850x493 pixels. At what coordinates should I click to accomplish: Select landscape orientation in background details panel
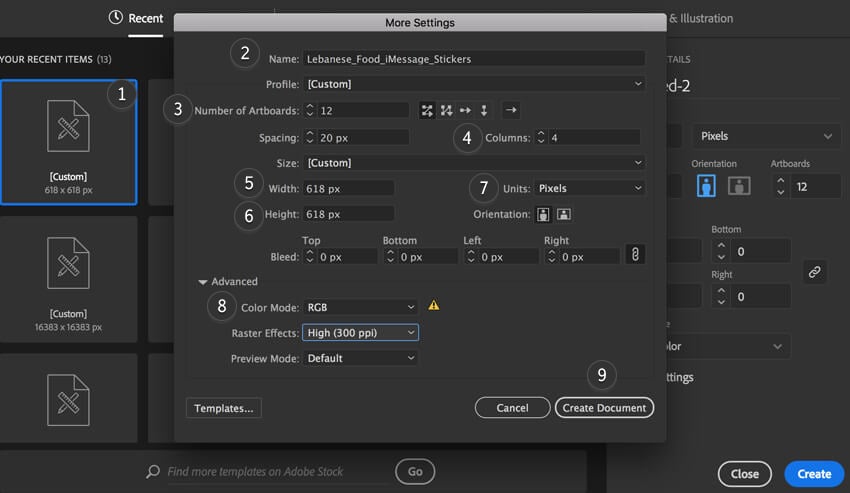point(739,186)
